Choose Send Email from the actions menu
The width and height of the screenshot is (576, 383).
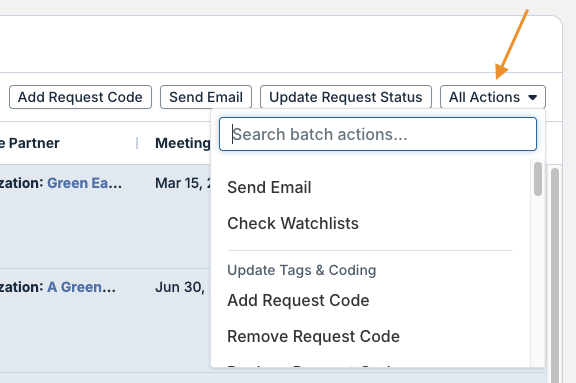point(269,187)
